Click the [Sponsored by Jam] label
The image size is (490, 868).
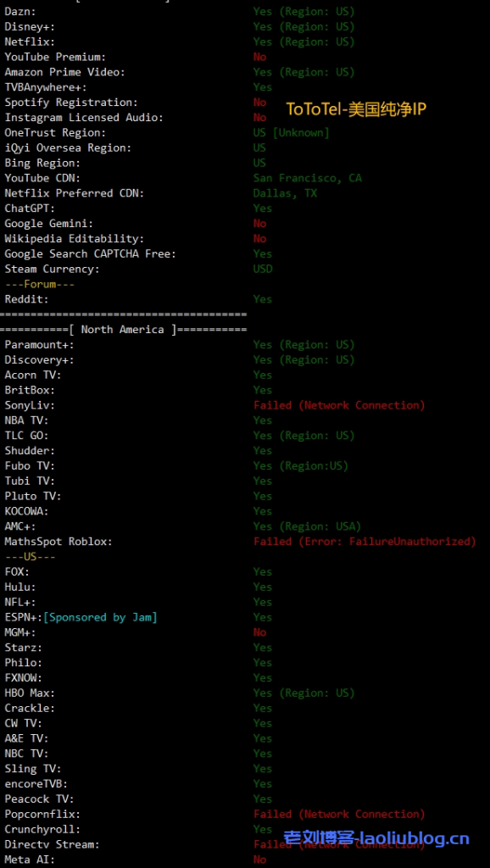pos(100,617)
